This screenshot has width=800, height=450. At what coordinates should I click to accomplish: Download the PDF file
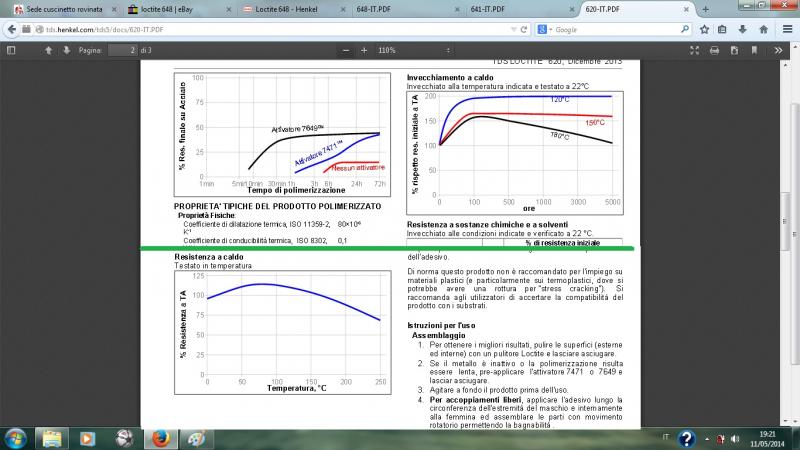click(734, 50)
